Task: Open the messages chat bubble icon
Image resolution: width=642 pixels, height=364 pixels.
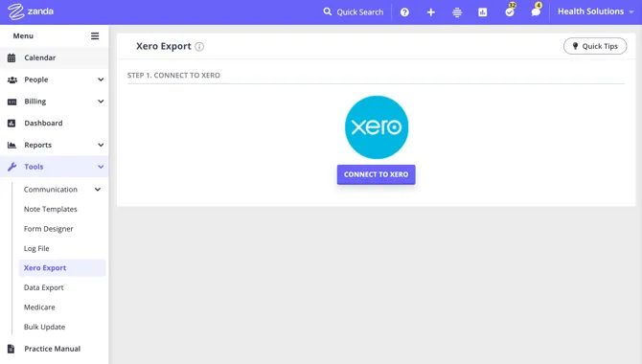Action: 536,11
